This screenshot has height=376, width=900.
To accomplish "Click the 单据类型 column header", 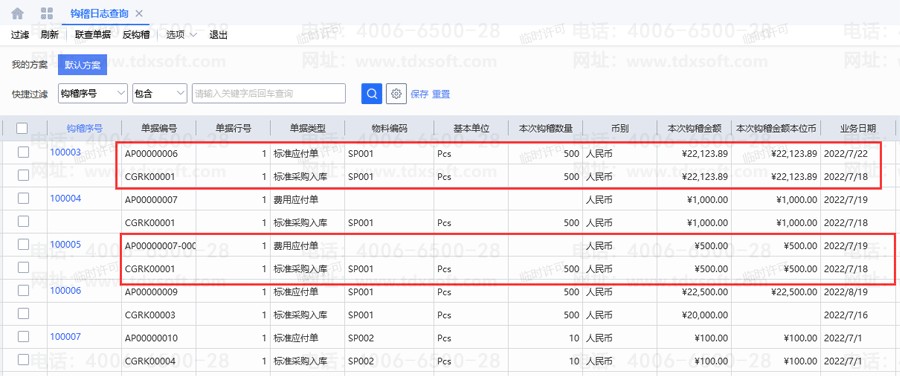I will (x=308, y=129).
